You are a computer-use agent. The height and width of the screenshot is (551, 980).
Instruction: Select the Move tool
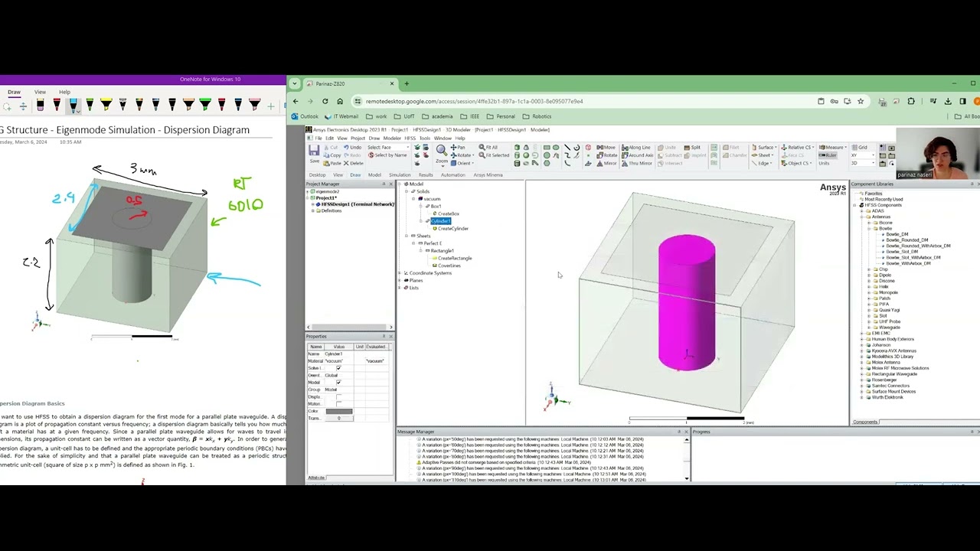(x=606, y=148)
